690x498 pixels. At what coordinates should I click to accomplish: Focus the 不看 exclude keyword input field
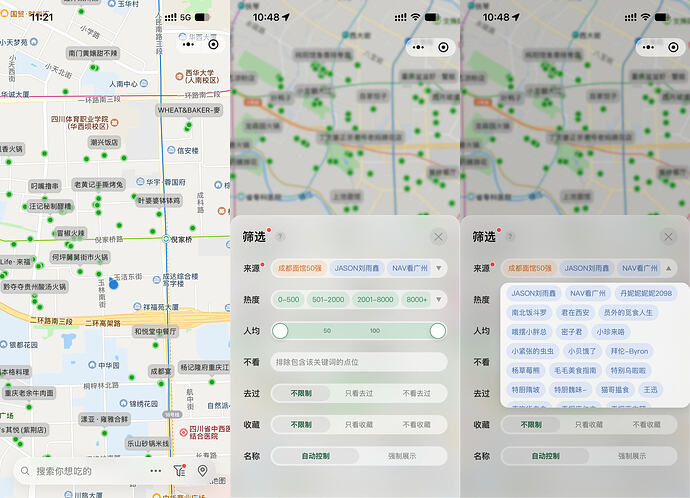[359, 362]
